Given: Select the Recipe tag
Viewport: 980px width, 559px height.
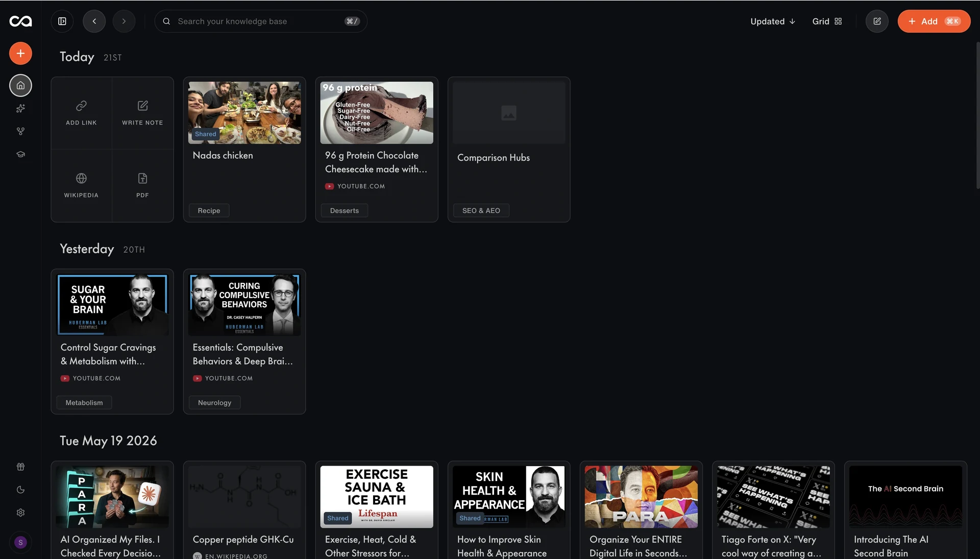Looking at the screenshot, I should click(209, 210).
